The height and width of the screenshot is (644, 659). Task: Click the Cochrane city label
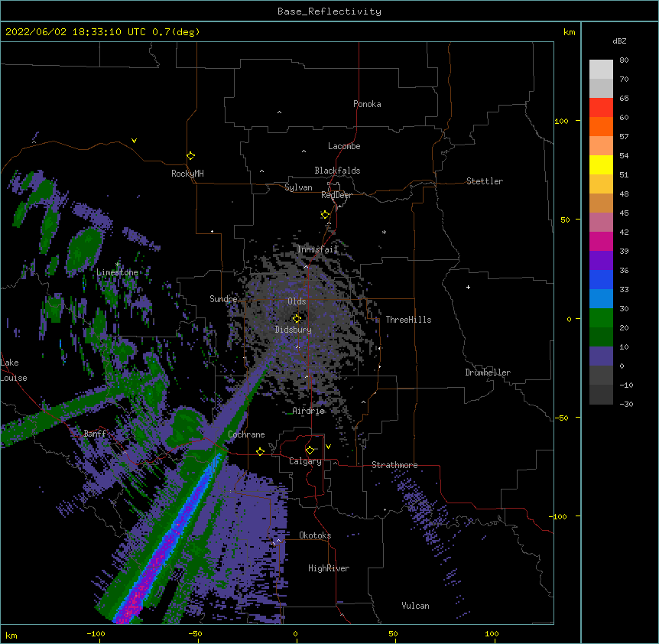246,434
